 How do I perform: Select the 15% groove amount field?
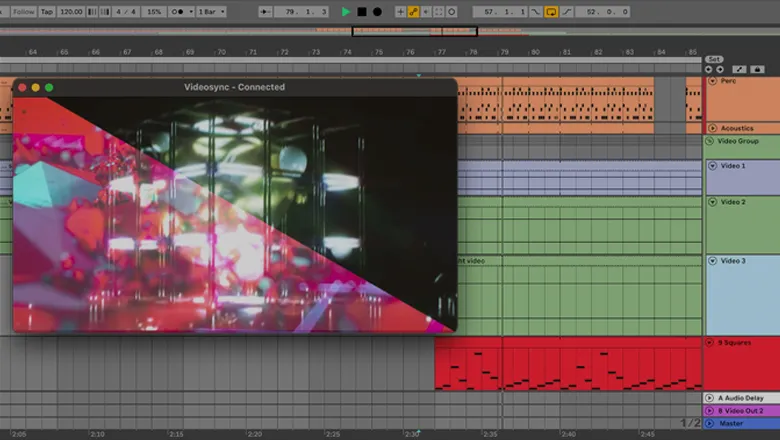click(154, 11)
